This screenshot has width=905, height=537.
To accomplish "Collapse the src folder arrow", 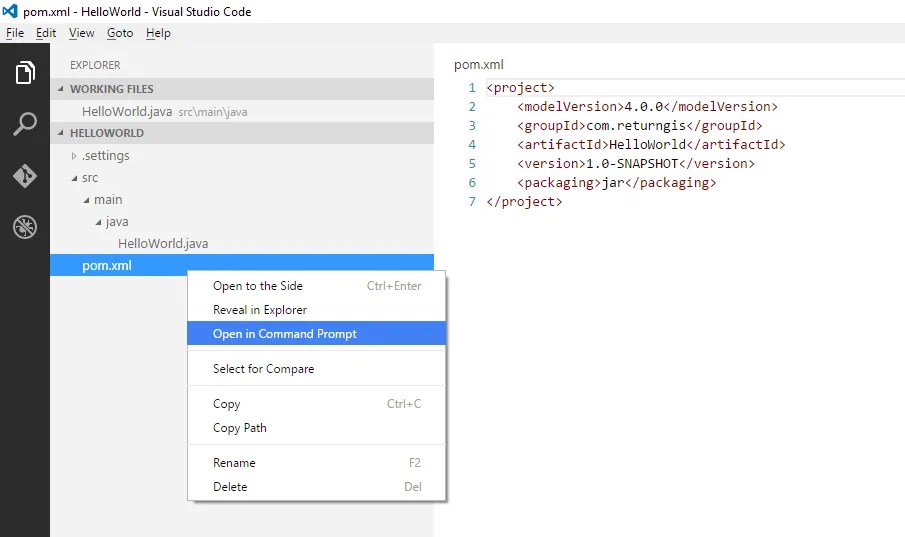I will click(74, 178).
